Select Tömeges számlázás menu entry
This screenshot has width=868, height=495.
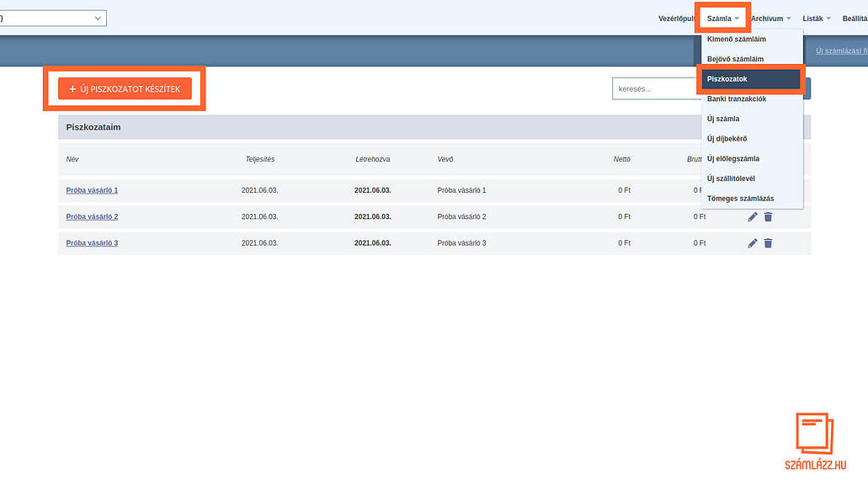point(741,199)
